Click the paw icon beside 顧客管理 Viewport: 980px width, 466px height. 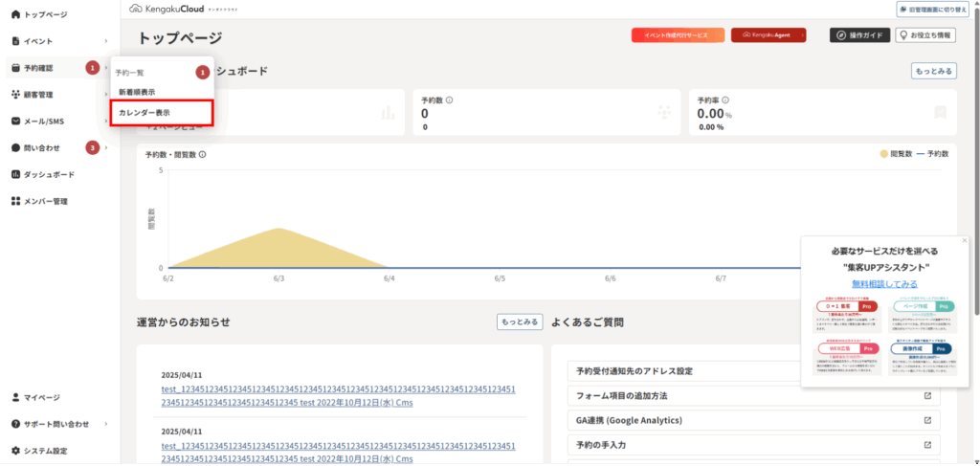tap(15, 95)
